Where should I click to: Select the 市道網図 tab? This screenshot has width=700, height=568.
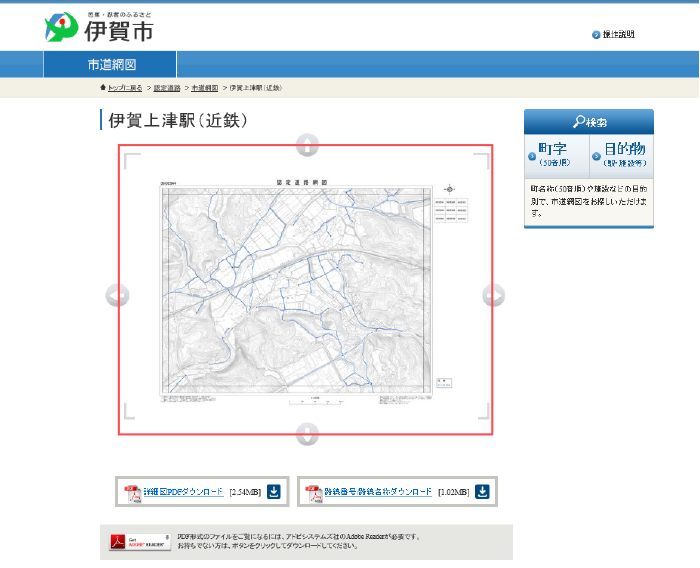pos(110,64)
